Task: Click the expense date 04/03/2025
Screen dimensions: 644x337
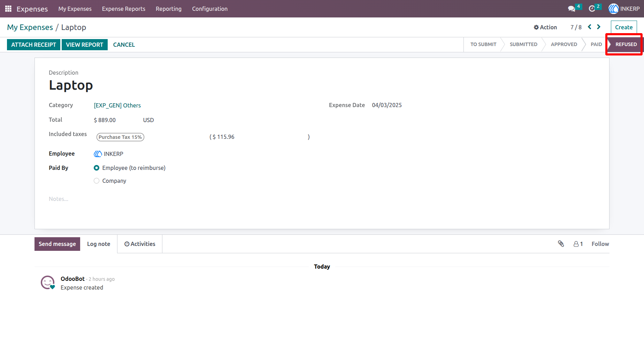Action: tap(387, 105)
